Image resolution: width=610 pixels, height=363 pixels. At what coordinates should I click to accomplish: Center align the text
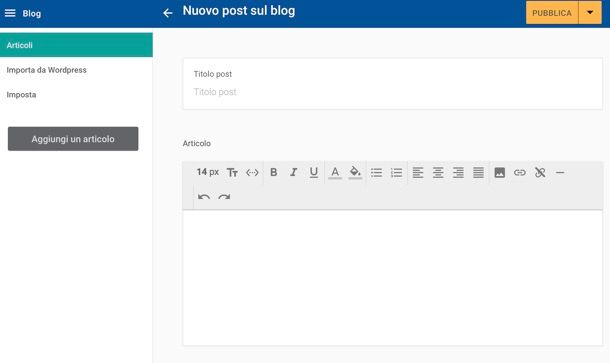click(438, 172)
